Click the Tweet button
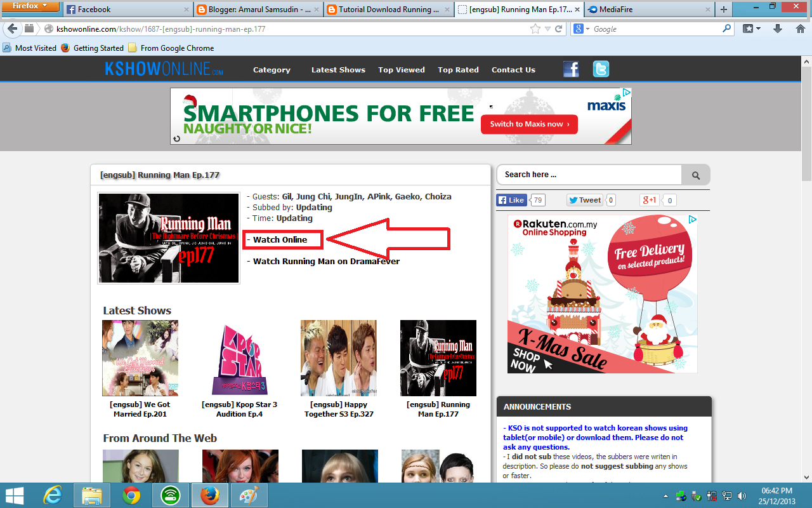The image size is (812, 508). pyautogui.click(x=584, y=200)
